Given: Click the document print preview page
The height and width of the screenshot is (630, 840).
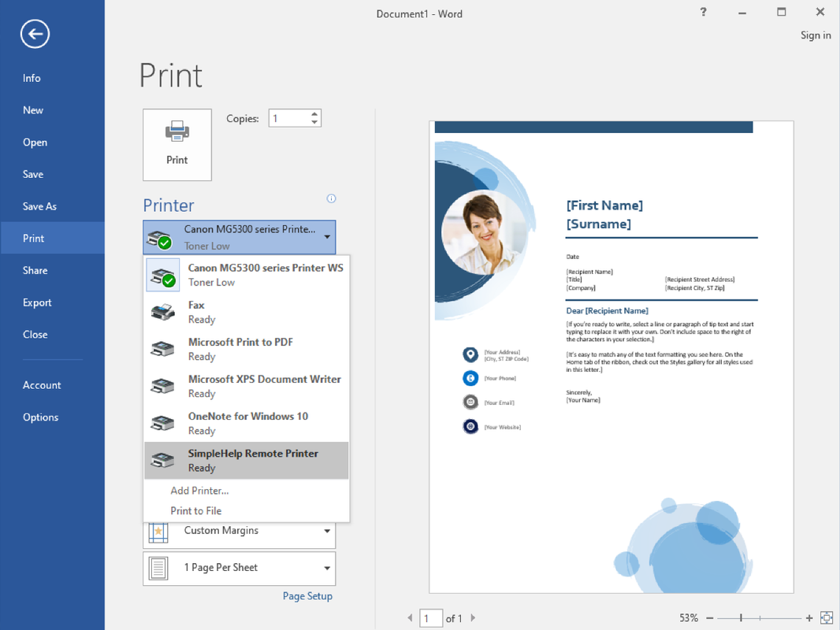Looking at the screenshot, I should click(x=611, y=357).
